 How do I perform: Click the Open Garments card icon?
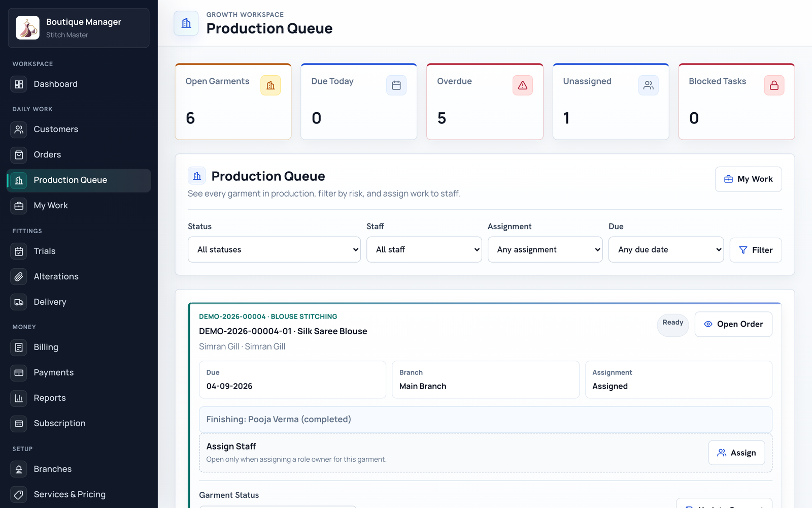click(270, 85)
